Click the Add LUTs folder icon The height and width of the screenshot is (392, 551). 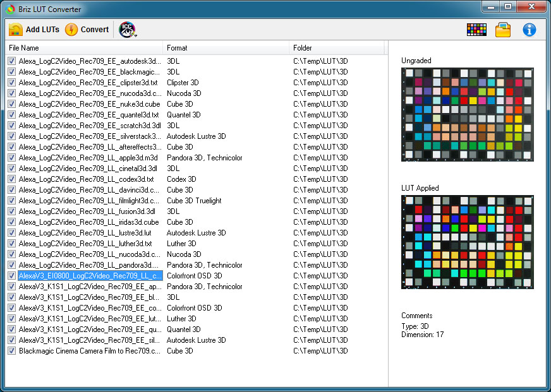click(16, 30)
